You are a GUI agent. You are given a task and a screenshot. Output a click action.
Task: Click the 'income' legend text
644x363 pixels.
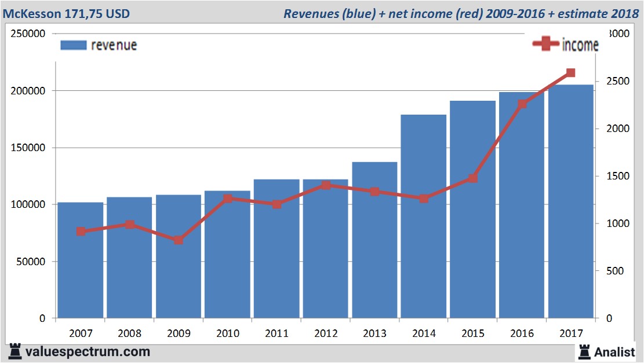click(x=580, y=45)
